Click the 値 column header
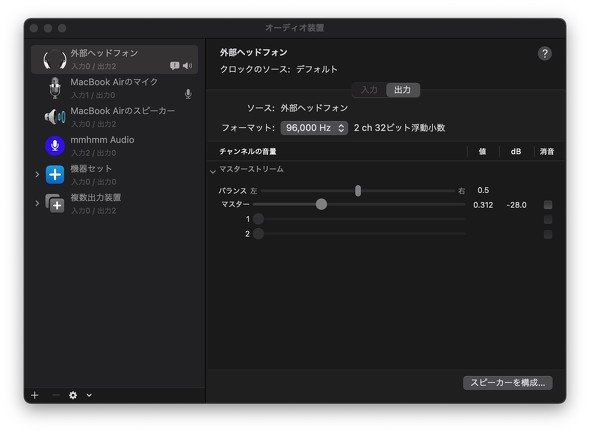This screenshot has height=433, width=590. [482, 152]
